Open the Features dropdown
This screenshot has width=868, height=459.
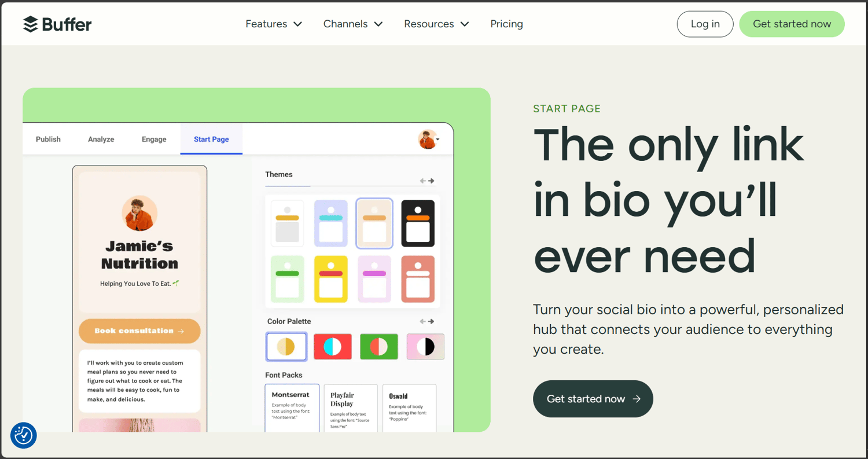tap(273, 24)
